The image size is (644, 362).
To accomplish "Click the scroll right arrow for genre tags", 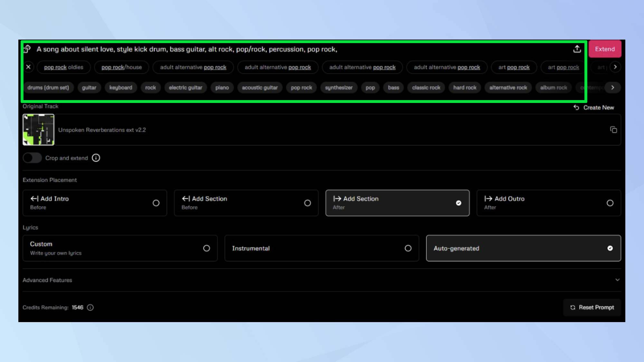I will (616, 67).
